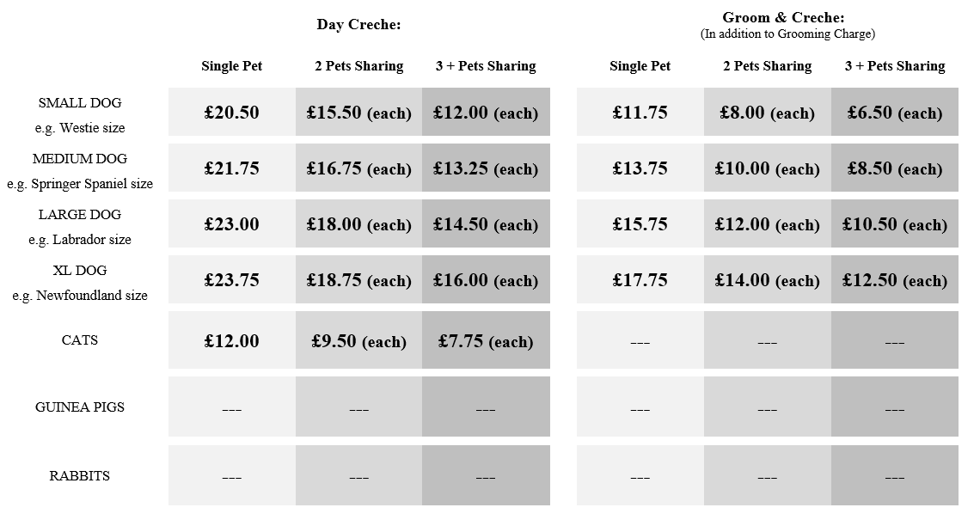Select the £16.75 (each) price cell

(x=358, y=168)
